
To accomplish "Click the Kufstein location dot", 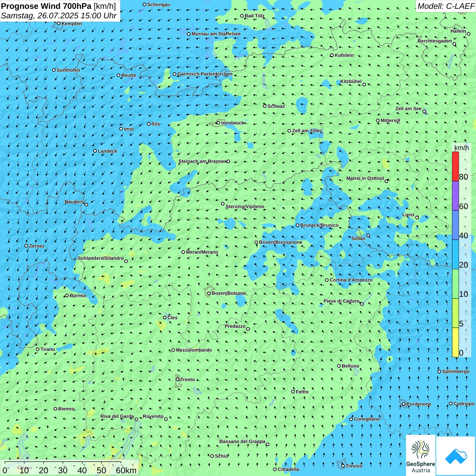I will pyautogui.click(x=332, y=55).
